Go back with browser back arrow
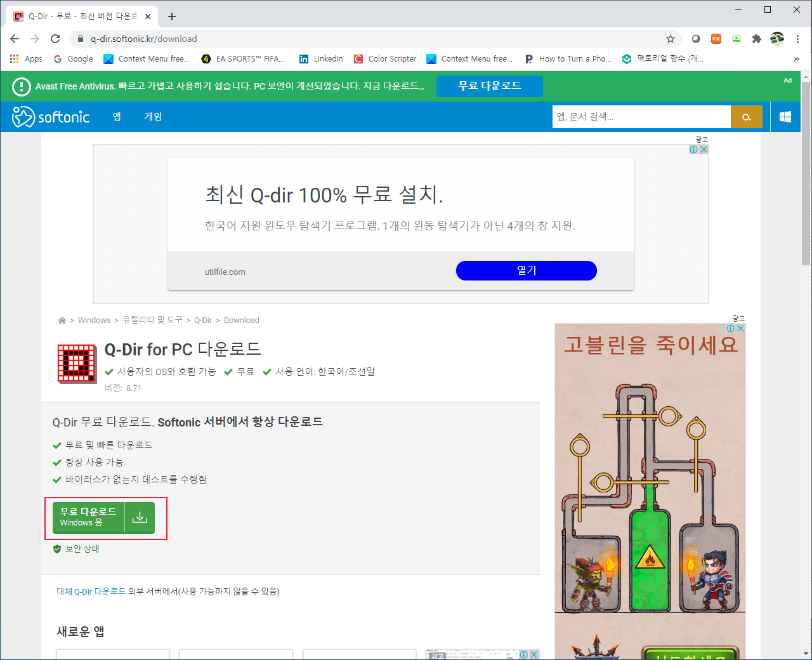The height and width of the screenshot is (660, 812). 15,39
